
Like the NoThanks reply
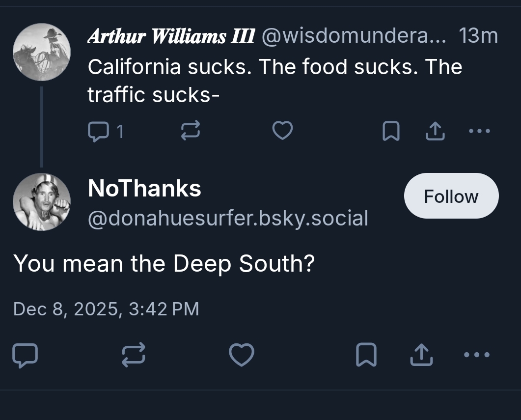pyautogui.click(x=242, y=355)
